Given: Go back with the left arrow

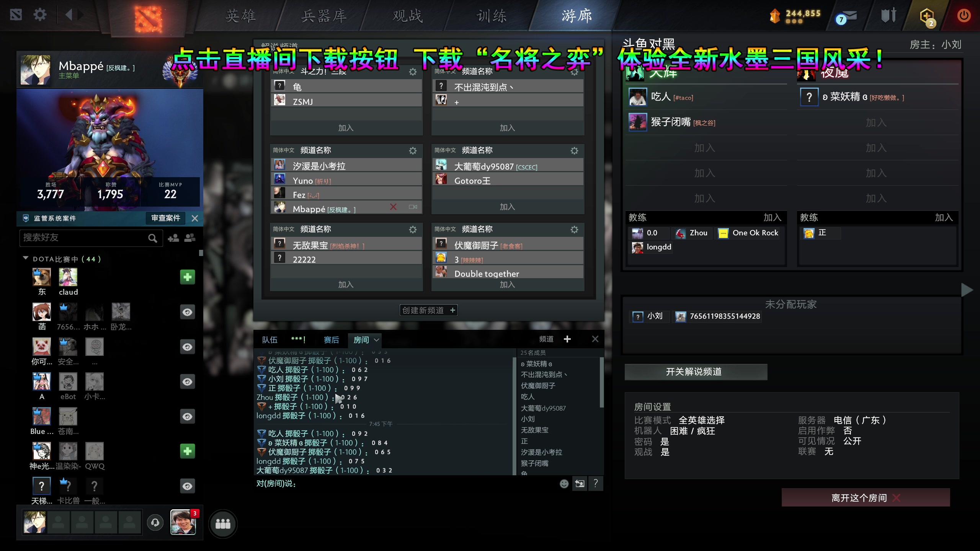Looking at the screenshot, I should pyautogui.click(x=69, y=15).
